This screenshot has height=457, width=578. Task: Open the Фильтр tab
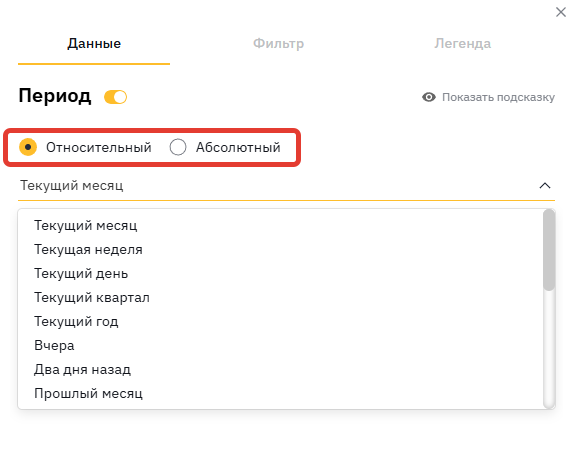[278, 43]
